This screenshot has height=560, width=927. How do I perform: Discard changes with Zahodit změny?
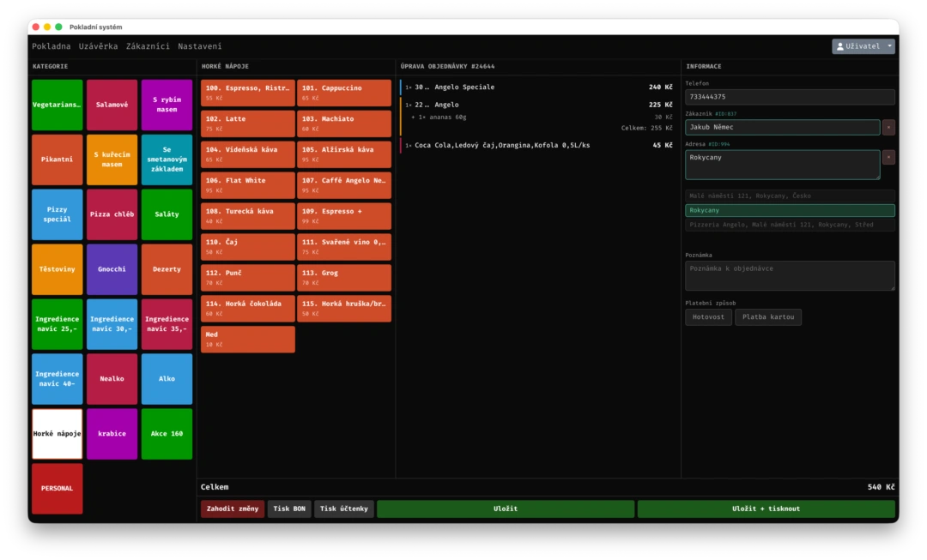pos(232,509)
